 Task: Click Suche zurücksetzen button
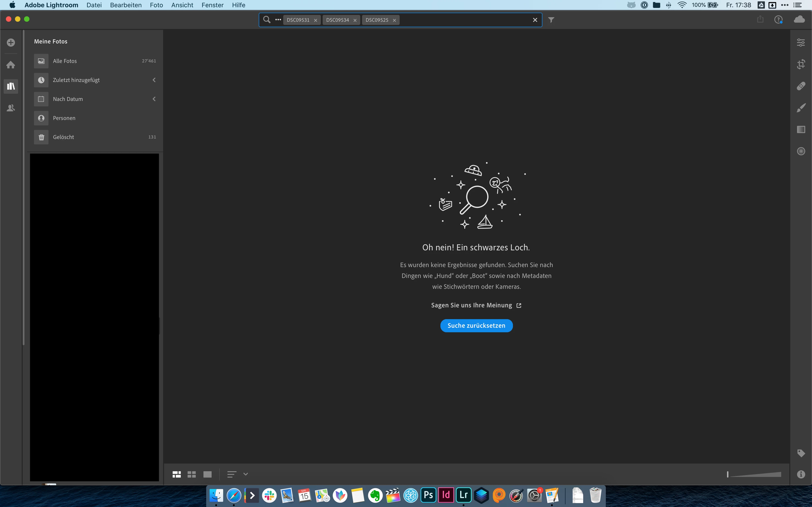(x=476, y=326)
